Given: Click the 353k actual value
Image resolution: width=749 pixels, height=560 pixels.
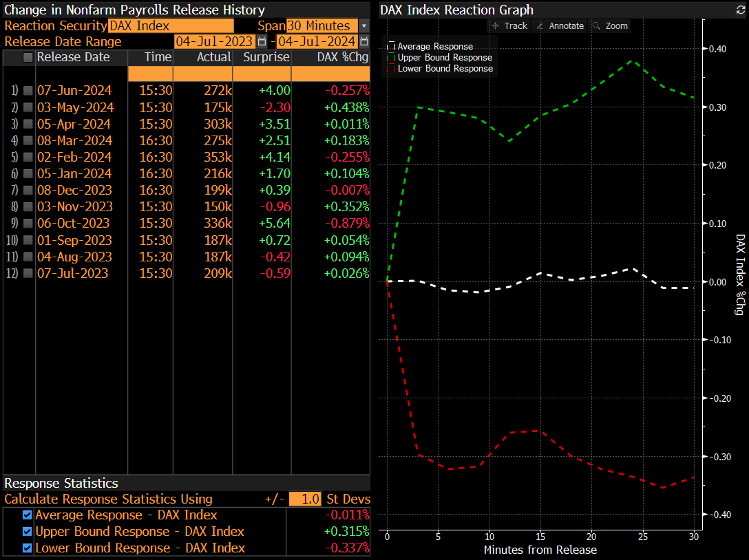Looking at the screenshot, I should tap(218, 157).
